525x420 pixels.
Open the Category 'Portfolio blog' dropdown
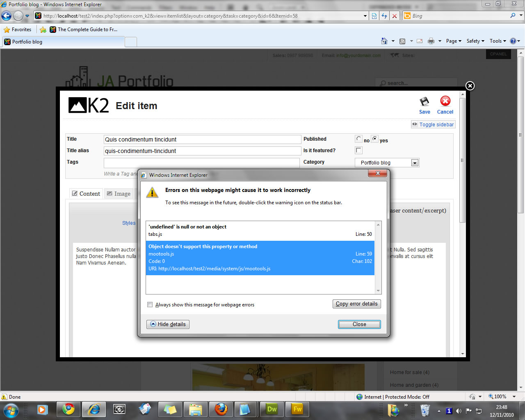pos(387,163)
